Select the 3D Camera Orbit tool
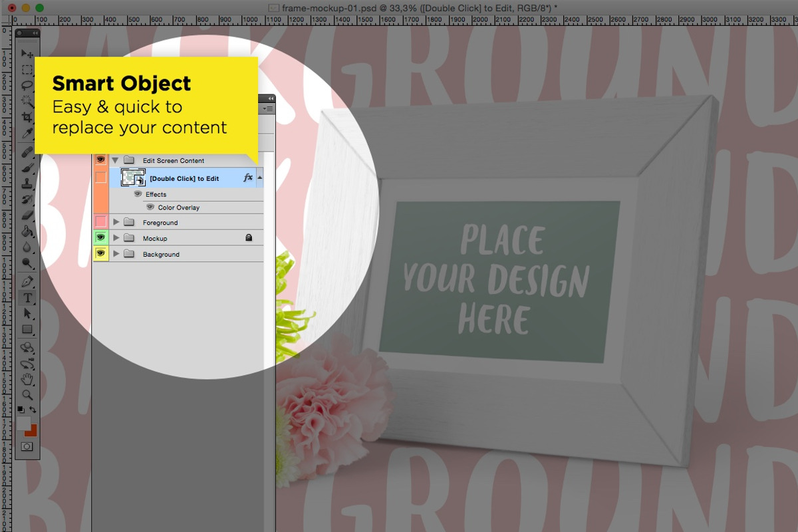This screenshot has height=532, width=798. coord(27,364)
